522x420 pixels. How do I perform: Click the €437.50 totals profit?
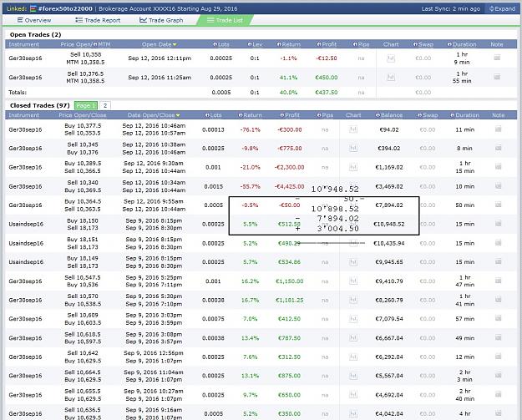coord(327,92)
